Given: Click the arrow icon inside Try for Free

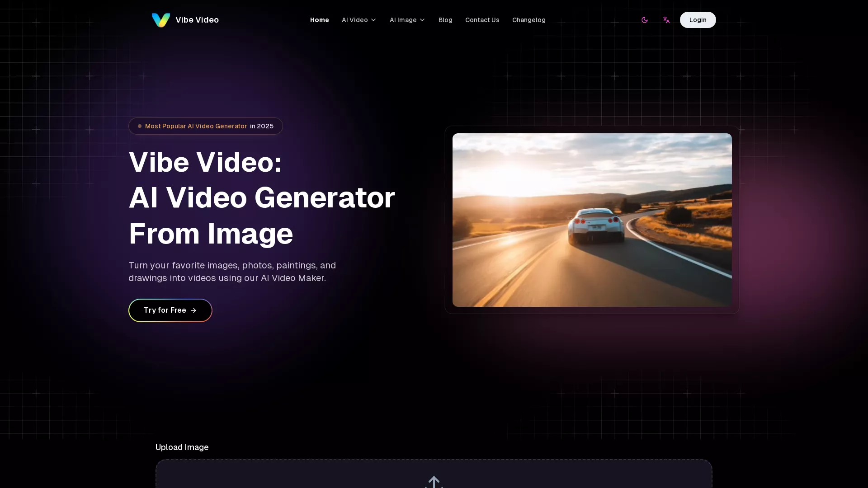Looking at the screenshot, I should (x=193, y=310).
